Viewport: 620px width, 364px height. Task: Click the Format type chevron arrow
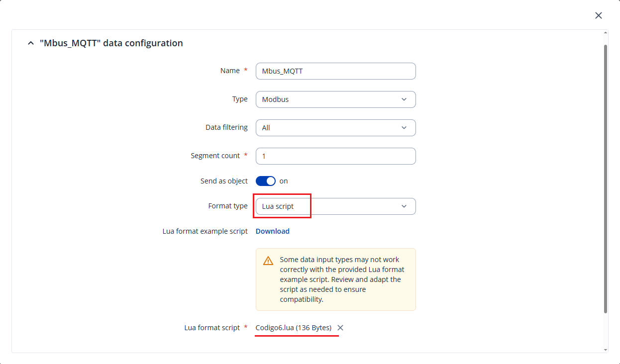point(404,206)
